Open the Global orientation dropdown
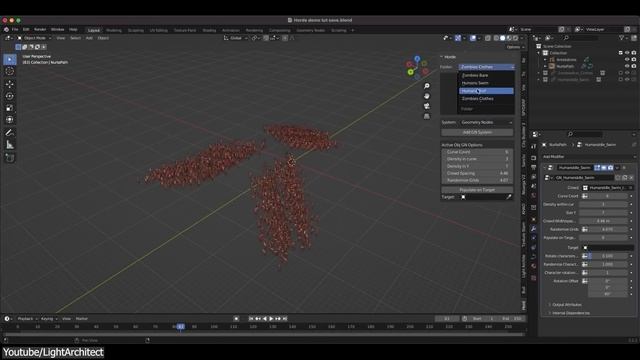 (x=236, y=38)
